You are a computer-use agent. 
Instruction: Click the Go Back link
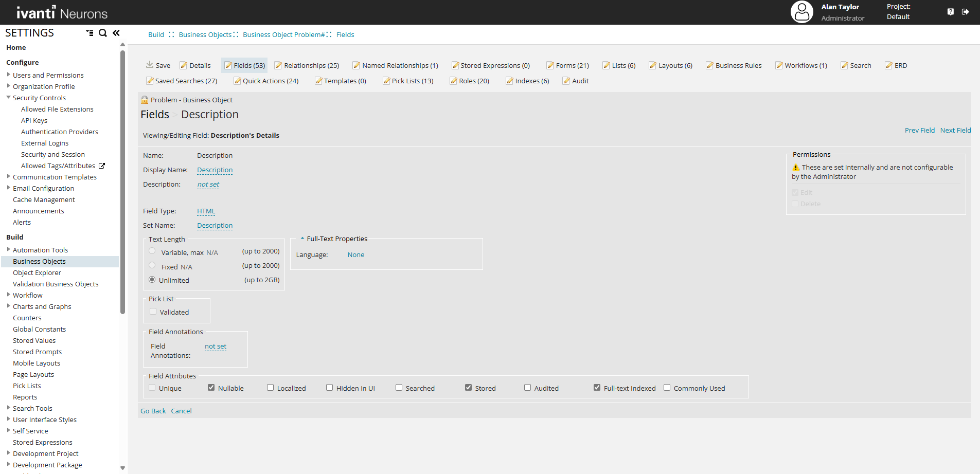coord(153,411)
